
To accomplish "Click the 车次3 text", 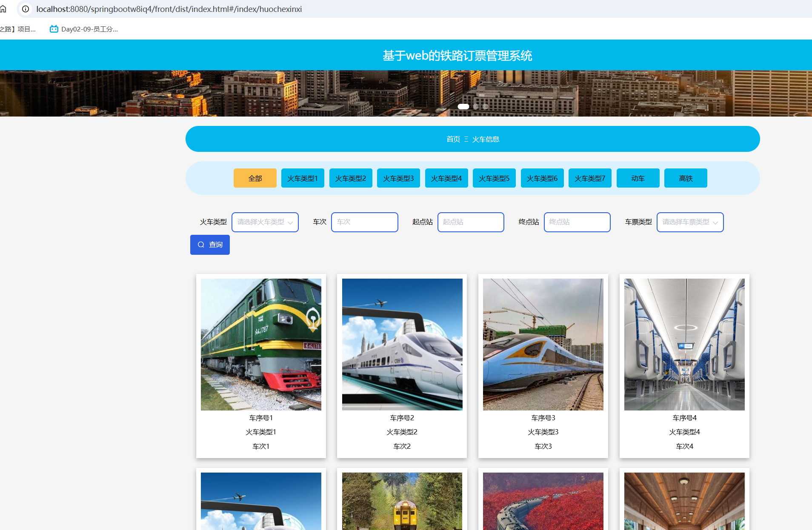I will point(543,446).
